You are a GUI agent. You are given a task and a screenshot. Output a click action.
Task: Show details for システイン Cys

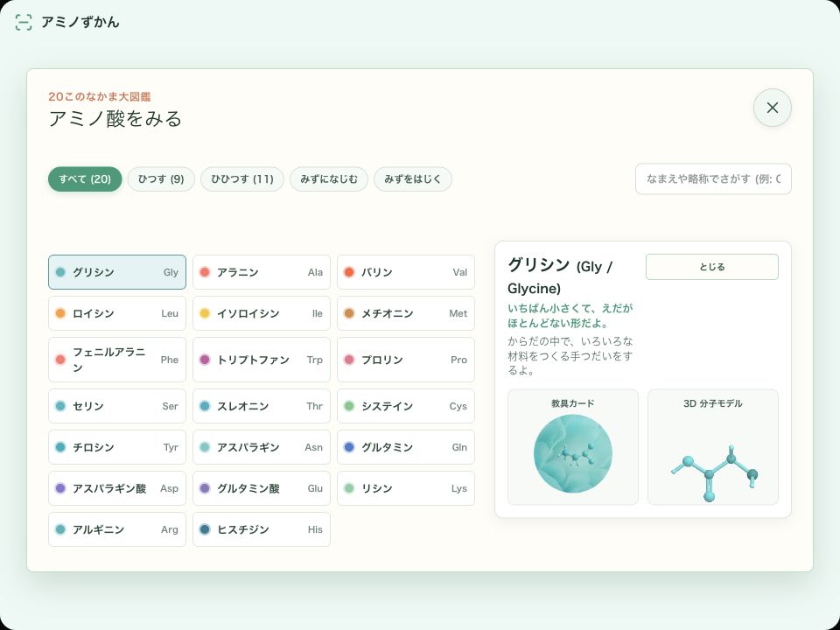(406, 406)
